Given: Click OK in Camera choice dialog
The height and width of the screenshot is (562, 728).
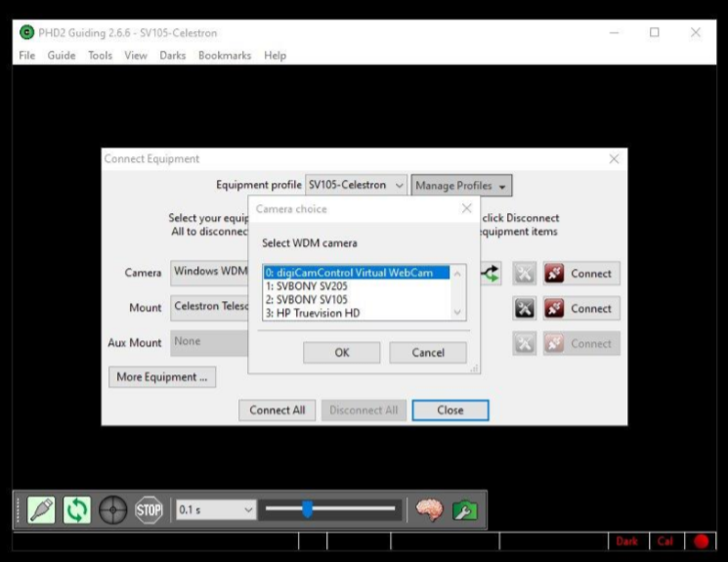Looking at the screenshot, I should click(x=342, y=353).
